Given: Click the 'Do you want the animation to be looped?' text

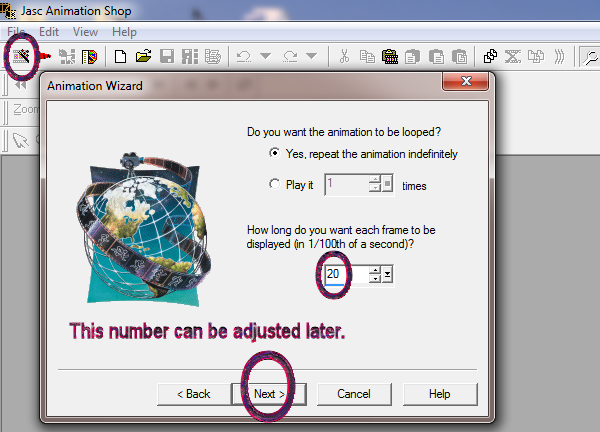Looking at the screenshot, I should [344, 132].
